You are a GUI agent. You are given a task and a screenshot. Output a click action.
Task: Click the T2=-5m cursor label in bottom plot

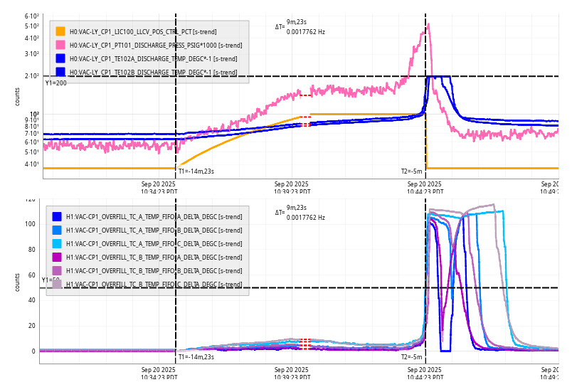411,357
